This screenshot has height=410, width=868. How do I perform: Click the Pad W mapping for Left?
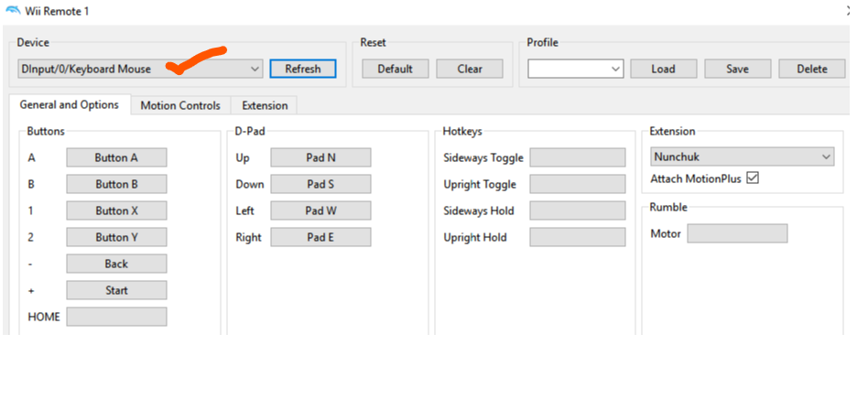pyautogui.click(x=320, y=210)
